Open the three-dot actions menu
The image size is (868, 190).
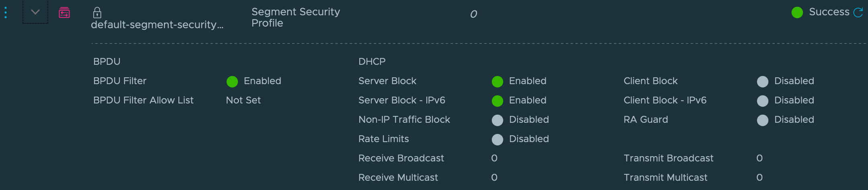pos(6,12)
